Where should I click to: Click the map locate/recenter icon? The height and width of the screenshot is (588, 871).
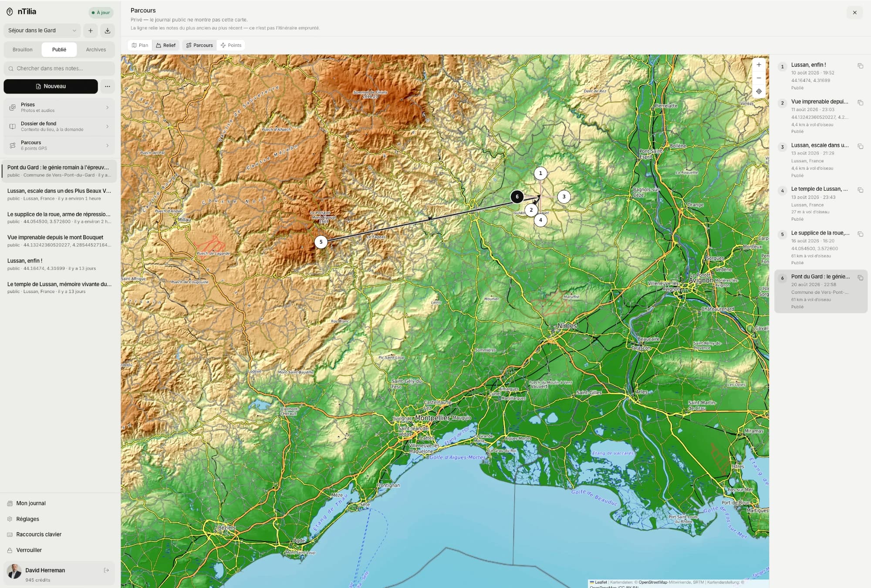tap(759, 91)
